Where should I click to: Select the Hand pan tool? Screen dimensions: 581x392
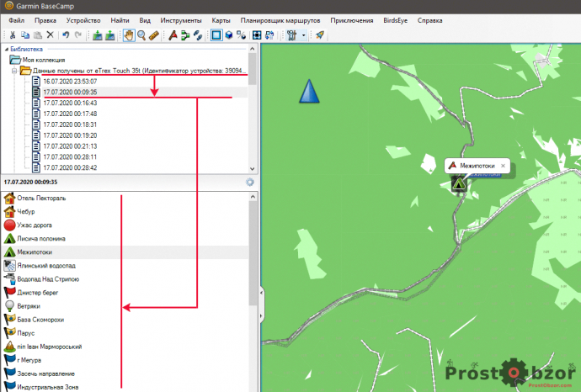[x=129, y=35]
